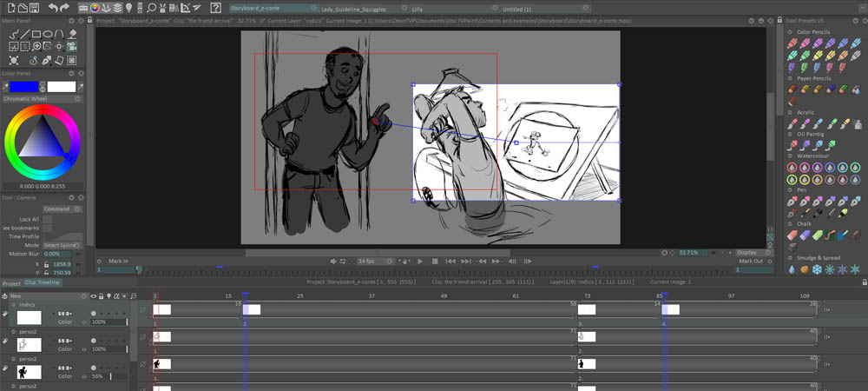Toggle the light bulb light table icon
The height and width of the screenshot is (391, 868).
(129, 9)
